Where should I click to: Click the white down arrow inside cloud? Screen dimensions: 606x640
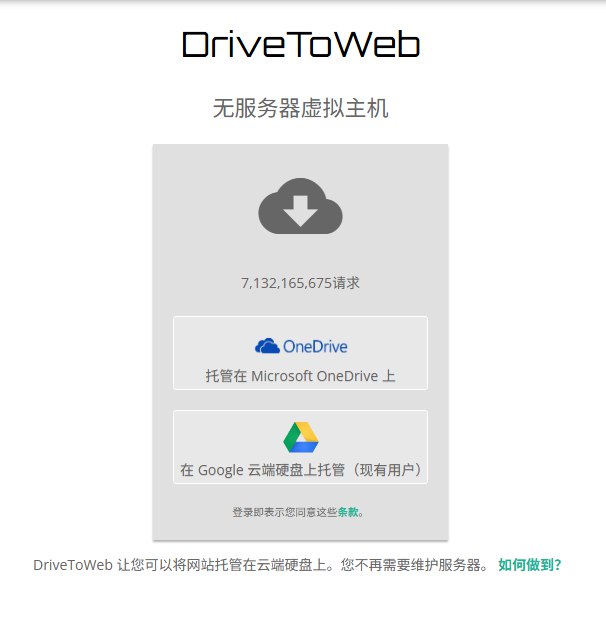pyautogui.click(x=301, y=211)
